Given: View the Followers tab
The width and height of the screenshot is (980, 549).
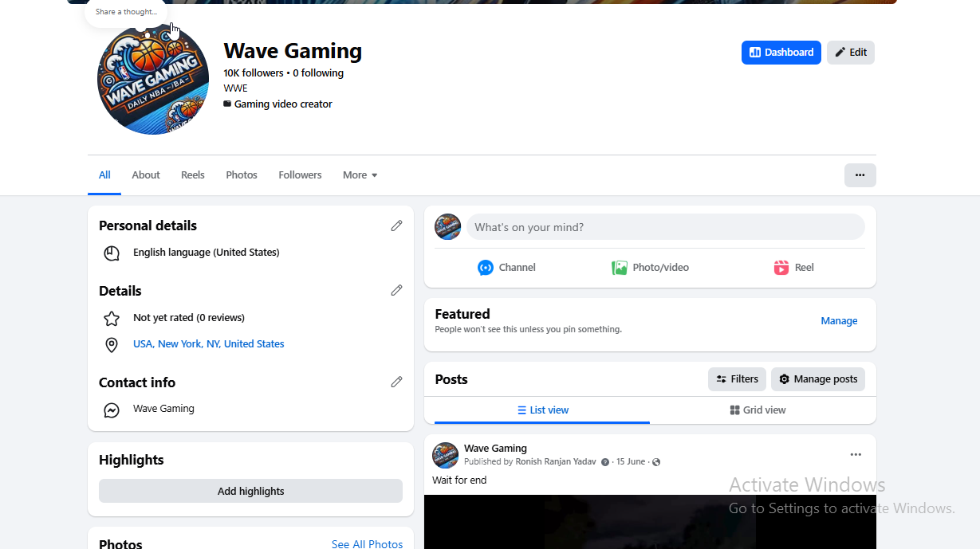Looking at the screenshot, I should [x=300, y=175].
